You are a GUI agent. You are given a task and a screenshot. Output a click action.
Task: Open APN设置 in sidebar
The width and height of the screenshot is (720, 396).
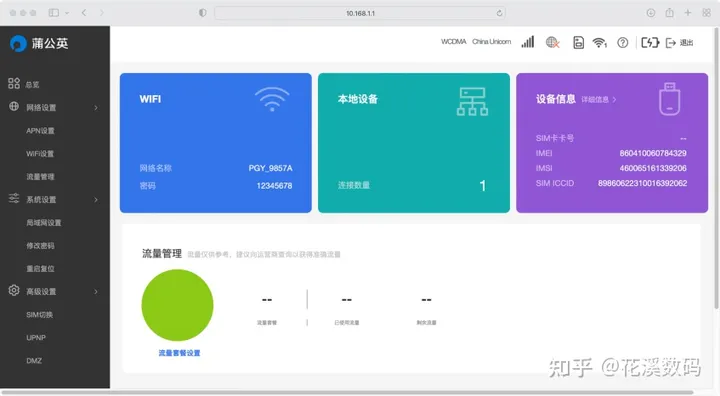(x=40, y=130)
